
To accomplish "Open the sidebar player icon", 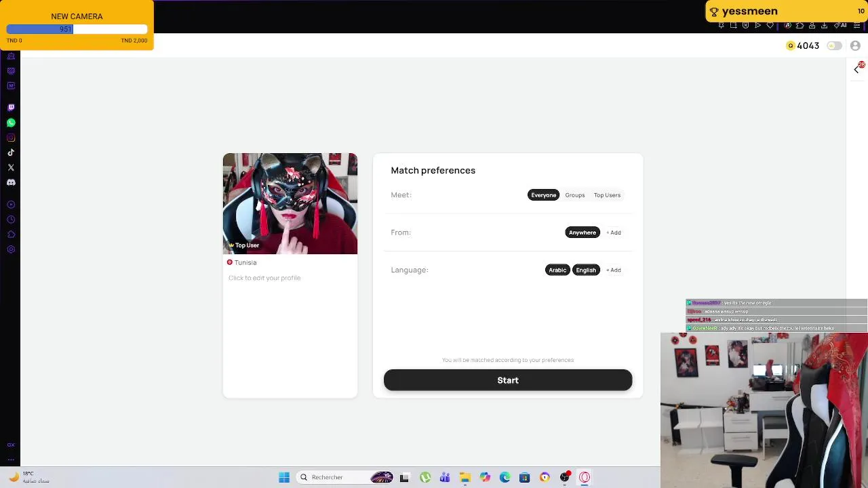I will pyautogui.click(x=11, y=205).
